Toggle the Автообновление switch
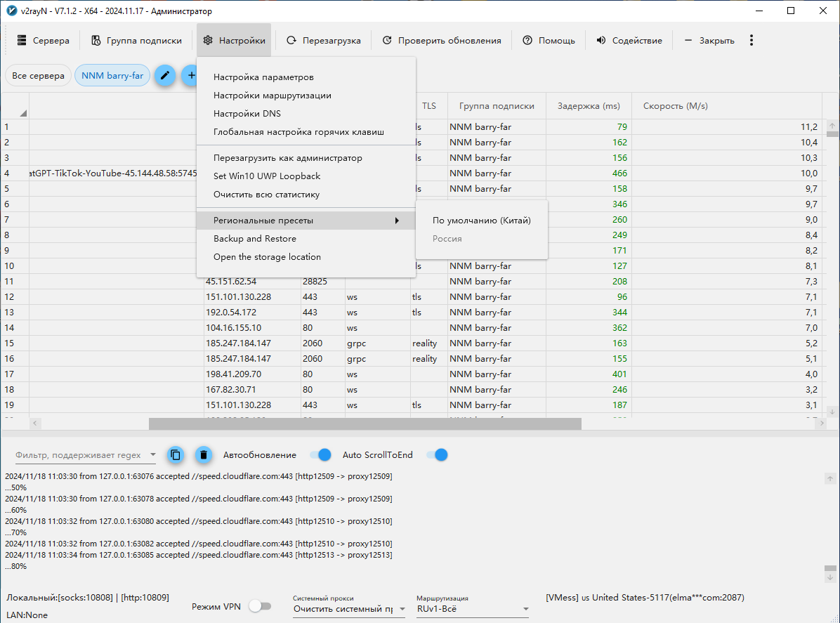Viewport: 840px width, 623px height. (x=321, y=455)
